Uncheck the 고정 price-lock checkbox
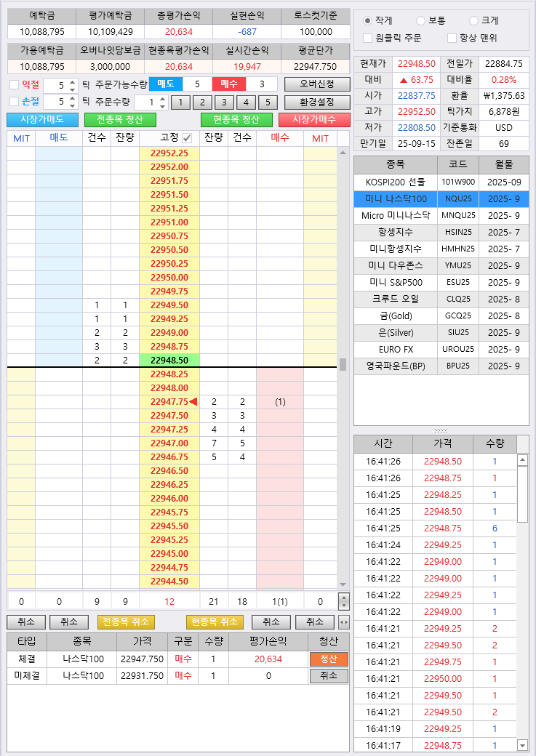 (x=187, y=138)
